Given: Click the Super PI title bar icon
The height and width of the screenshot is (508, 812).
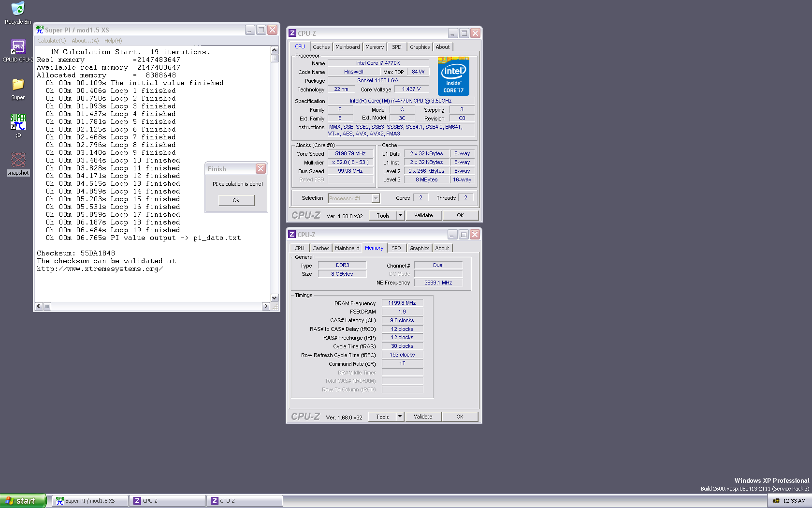Looking at the screenshot, I should point(40,30).
